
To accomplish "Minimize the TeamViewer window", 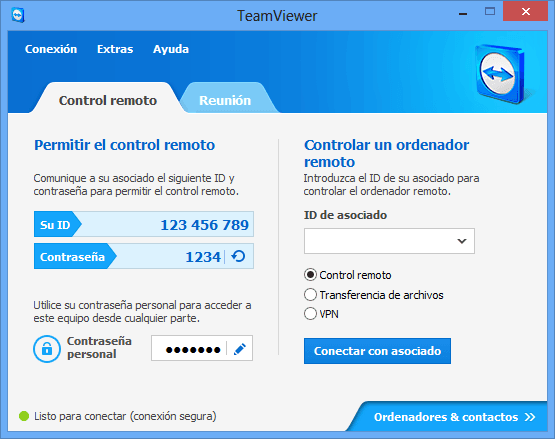I will (x=463, y=13).
